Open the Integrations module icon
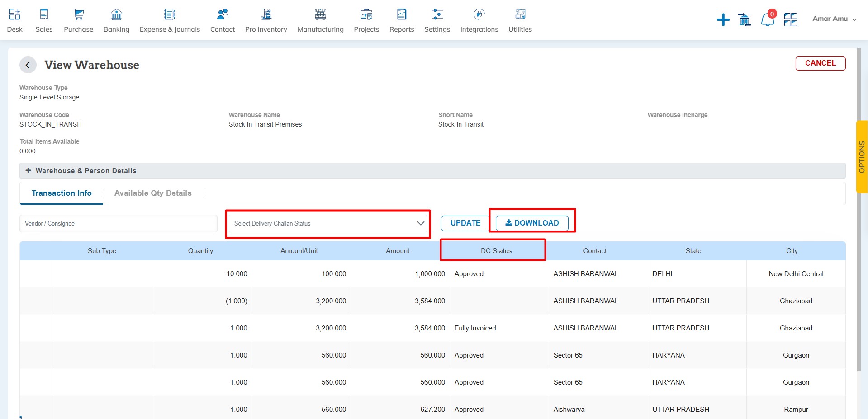868x419 pixels. click(x=479, y=14)
